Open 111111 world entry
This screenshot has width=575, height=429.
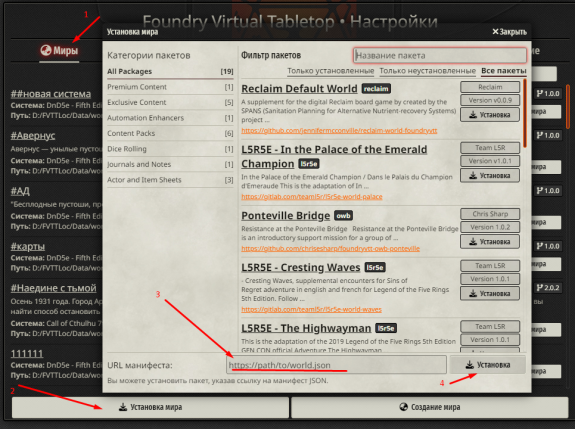(27, 353)
